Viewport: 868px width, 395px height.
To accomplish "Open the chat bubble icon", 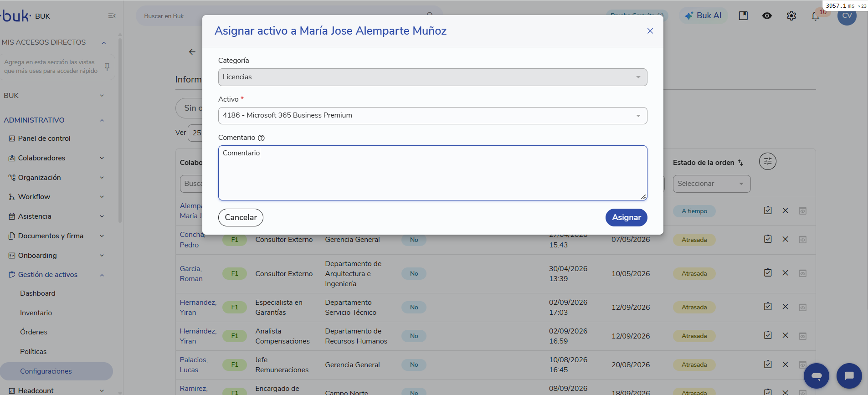I will pyautogui.click(x=849, y=376).
